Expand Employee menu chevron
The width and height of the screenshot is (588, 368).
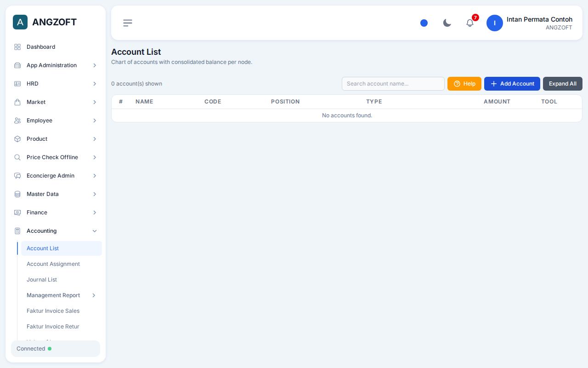tap(95, 121)
